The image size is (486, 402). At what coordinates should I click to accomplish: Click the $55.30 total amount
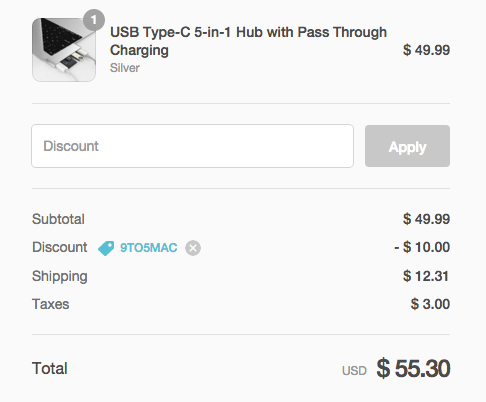point(413,369)
